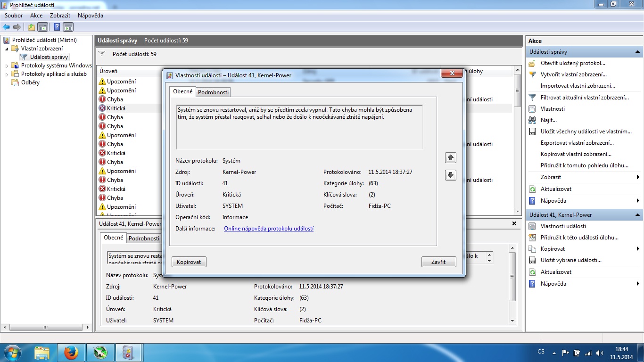Click the Kopírovat button in the dialog
644x362 pixels.
[189, 262]
